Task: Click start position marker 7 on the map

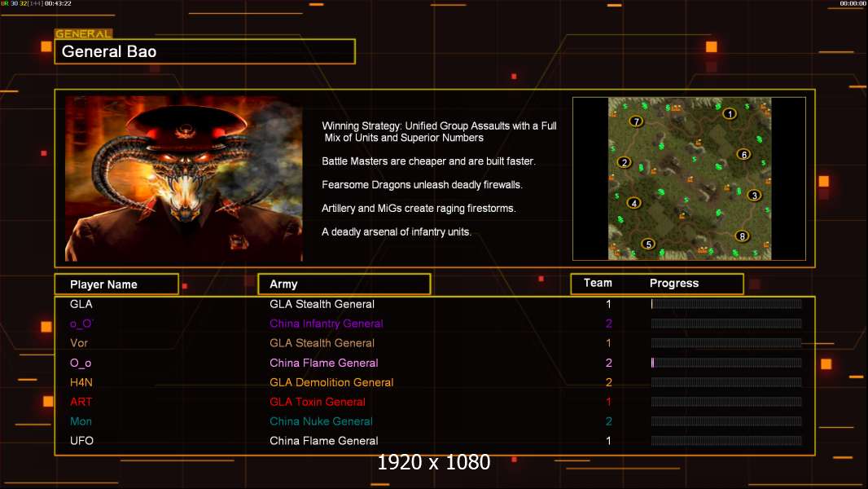Action: (x=636, y=121)
